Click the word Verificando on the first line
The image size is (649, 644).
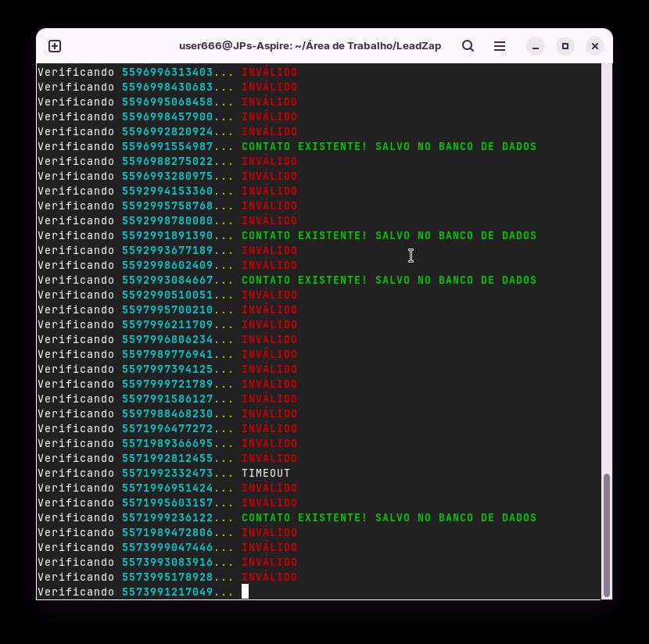click(76, 73)
